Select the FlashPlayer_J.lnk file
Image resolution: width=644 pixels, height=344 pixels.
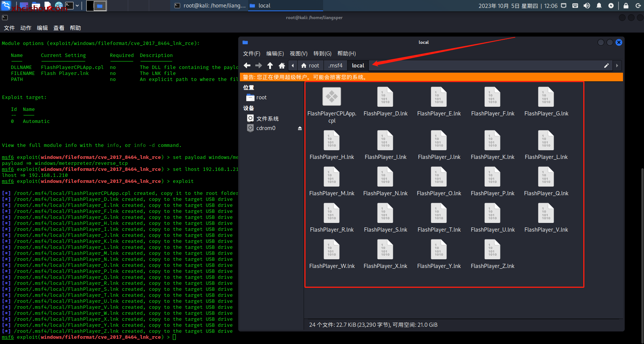click(439, 145)
